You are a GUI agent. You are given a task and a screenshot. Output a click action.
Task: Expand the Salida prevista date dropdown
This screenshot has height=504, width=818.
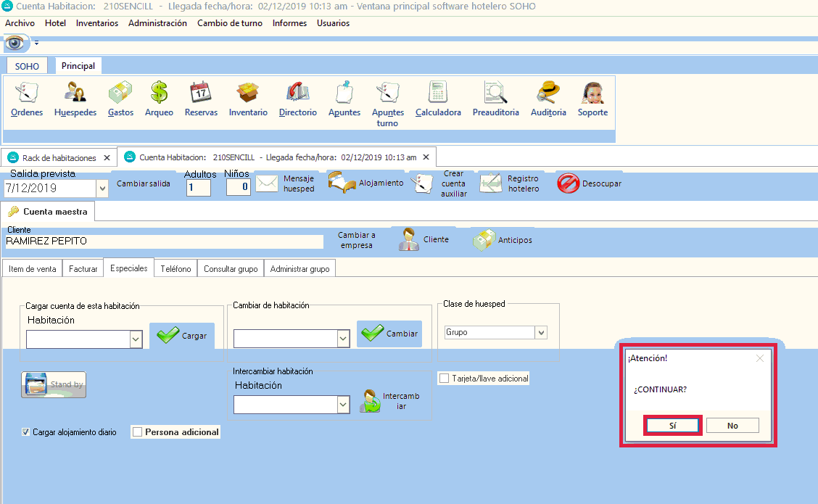point(102,188)
